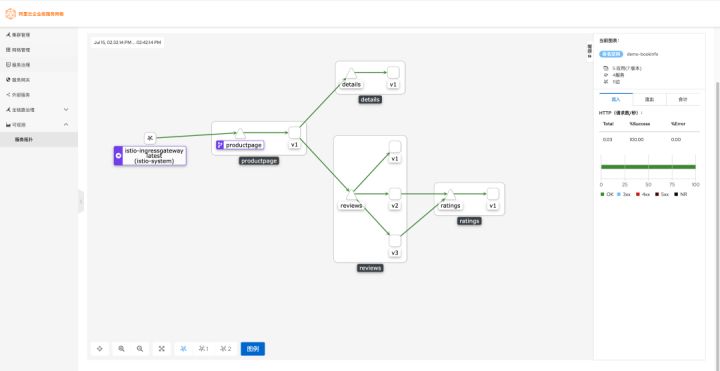Viewport: 720px width, 371px height.
Task: Click the demo-bookinfo namespace name
Action: (642, 54)
